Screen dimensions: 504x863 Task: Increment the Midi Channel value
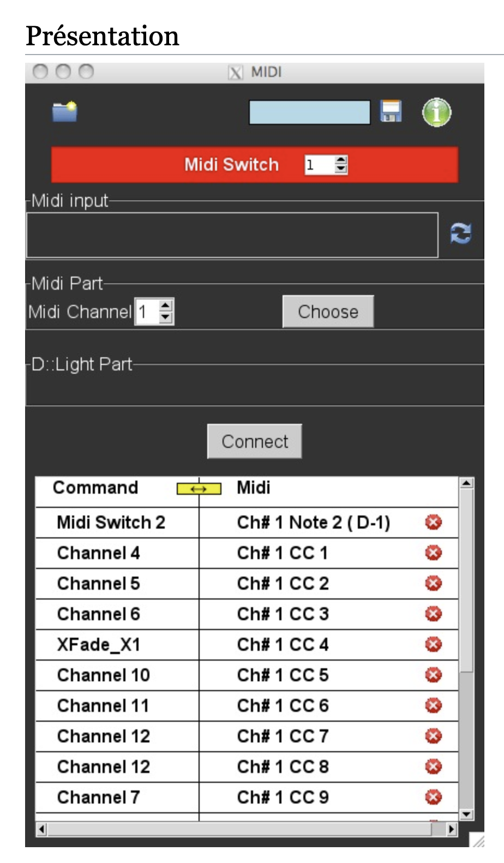click(166, 307)
